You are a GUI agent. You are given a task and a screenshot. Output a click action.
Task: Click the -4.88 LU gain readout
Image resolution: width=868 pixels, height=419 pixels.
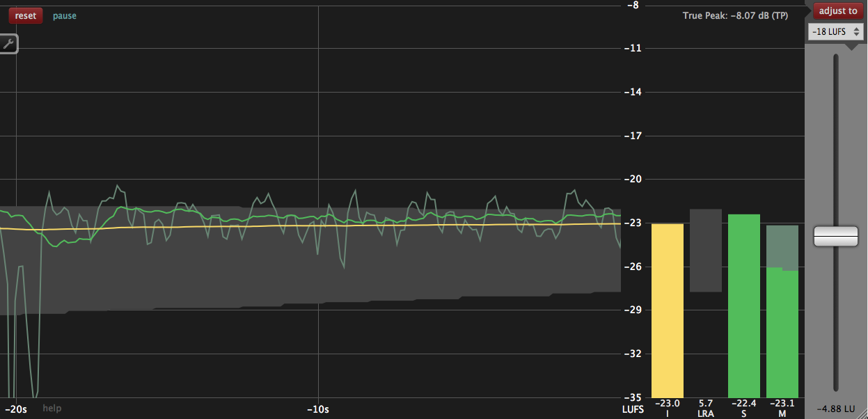click(835, 408)
